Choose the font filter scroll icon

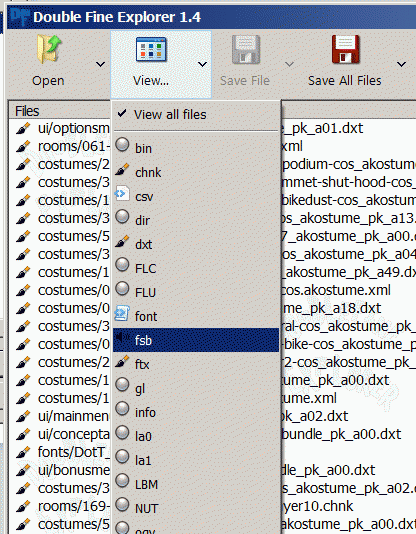122,314
